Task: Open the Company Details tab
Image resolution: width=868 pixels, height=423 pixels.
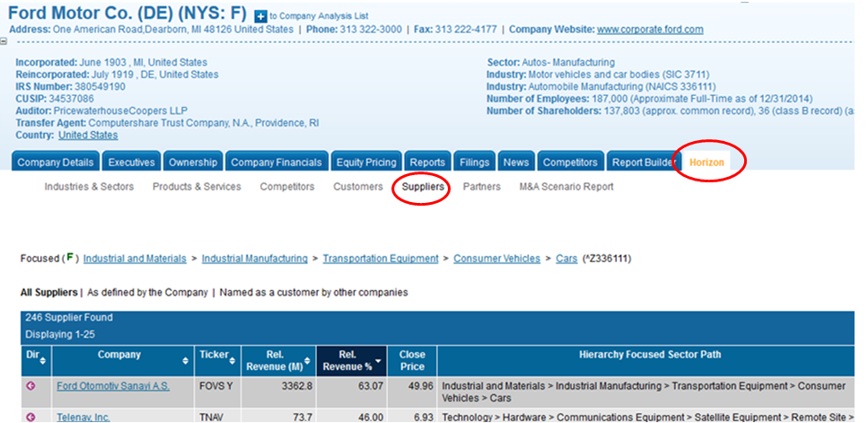Action: click(x=56, y=163)
